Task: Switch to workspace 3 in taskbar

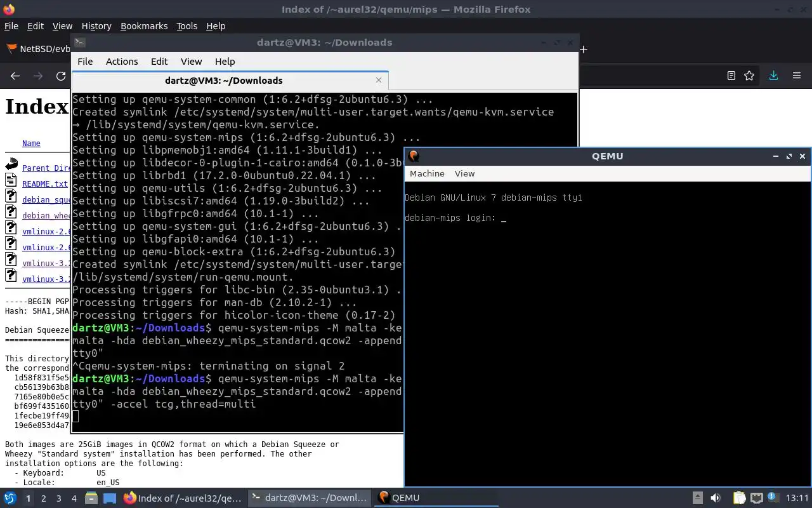Action: [x=59, y=498]
